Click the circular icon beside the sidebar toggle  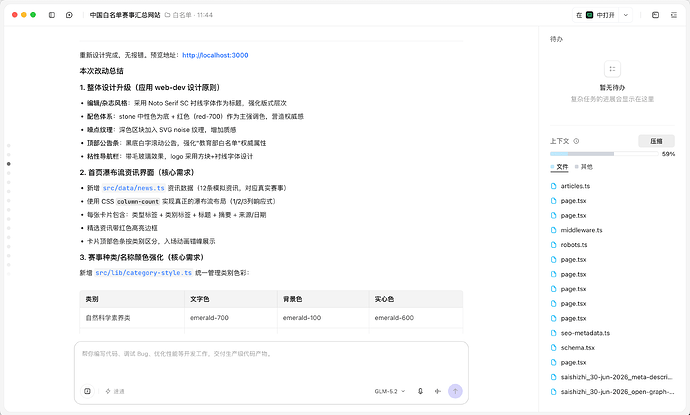click(x=69, y=15)
